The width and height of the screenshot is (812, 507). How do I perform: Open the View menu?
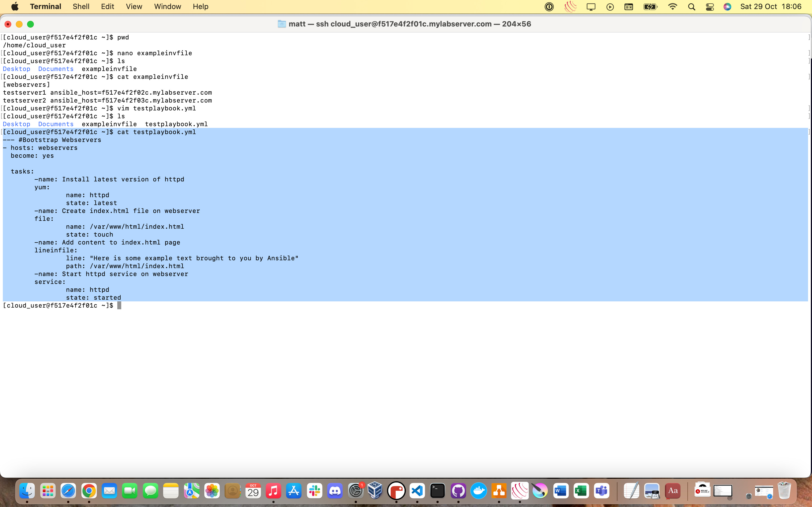(134, 7)
